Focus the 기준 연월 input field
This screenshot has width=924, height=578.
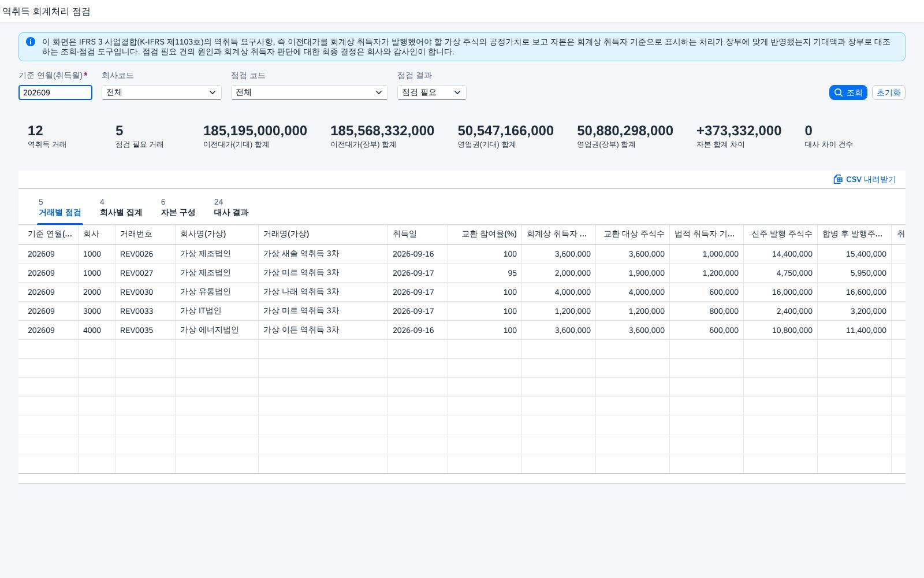tap(55, 92)
